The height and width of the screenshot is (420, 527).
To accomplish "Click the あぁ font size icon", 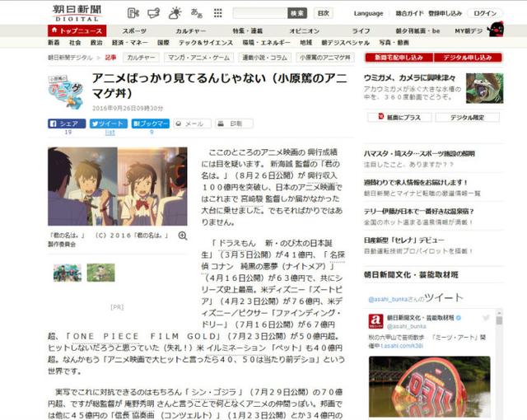I will click(x=196, y=13).
